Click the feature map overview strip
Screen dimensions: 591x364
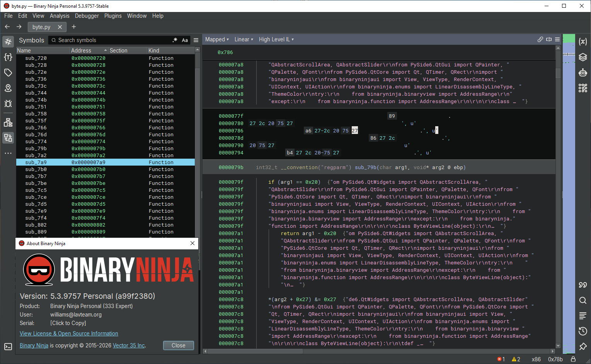(569, 193)
